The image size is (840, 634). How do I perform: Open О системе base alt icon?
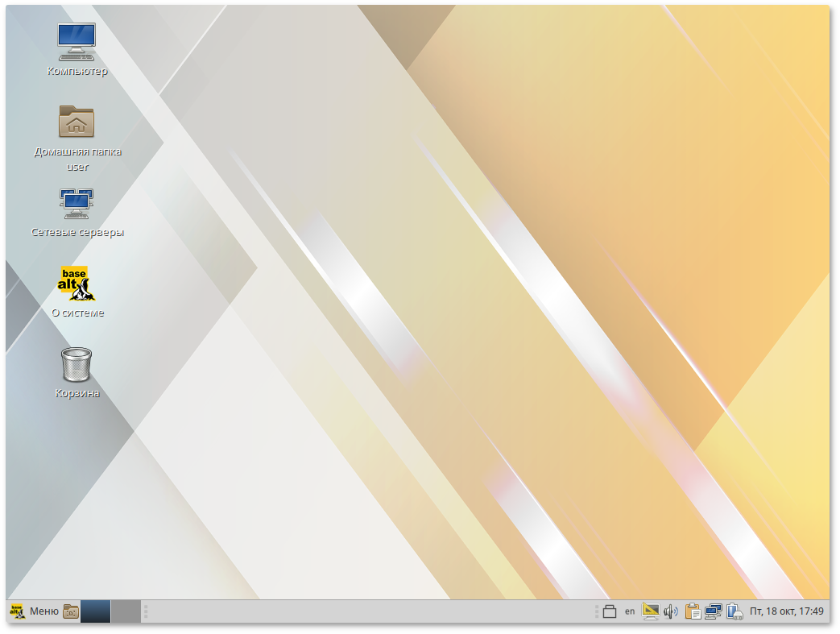tap(77, 284)
